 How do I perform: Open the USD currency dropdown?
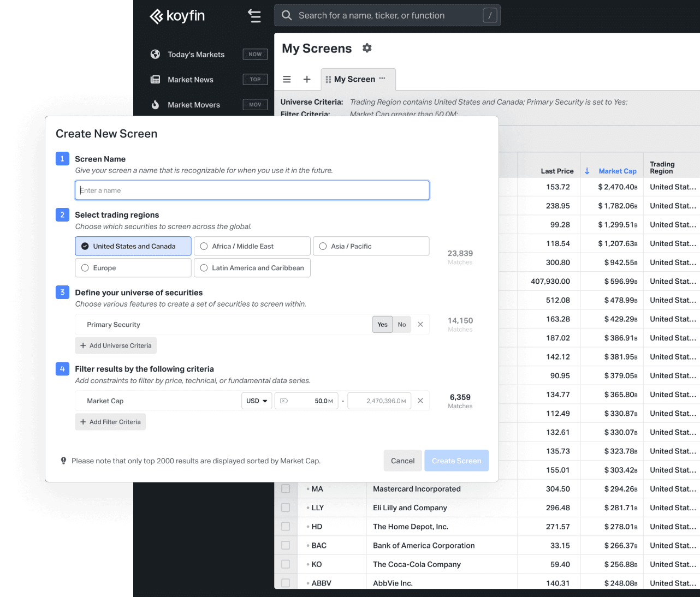point(257,401)
